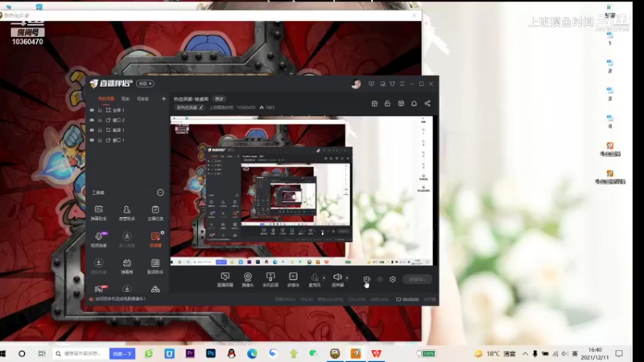Click the record button beside the eye icon
644x362 pixels.
coord(366,279)
